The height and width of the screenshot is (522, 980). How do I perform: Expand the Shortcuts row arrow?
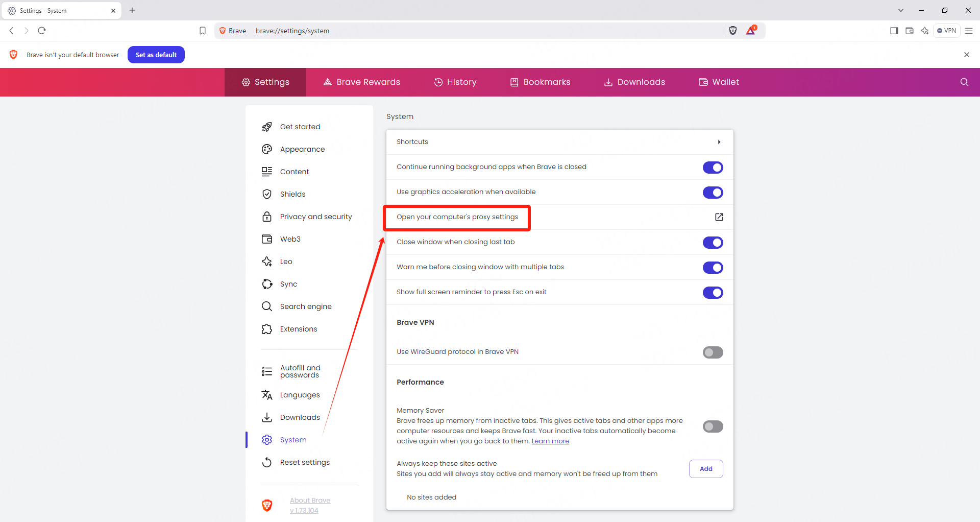(719, 142)
